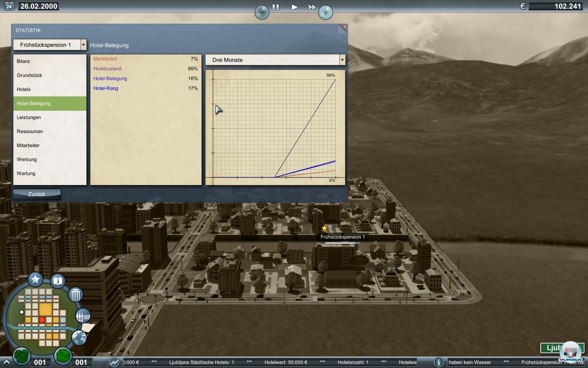Expand bottom panel with up chevron
This screenshot has height=368, width=588.
(6, 362)
